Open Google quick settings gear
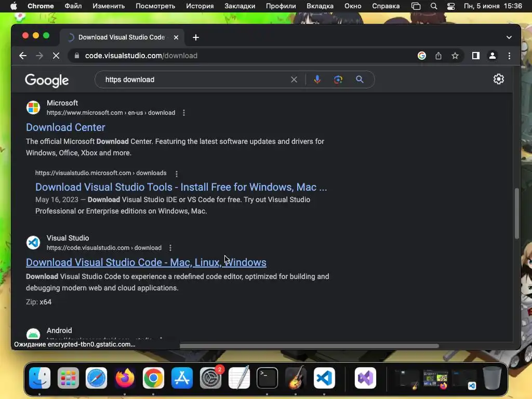Image resolution: width=532 pixels, height=399 pixels. coord(498,79)
